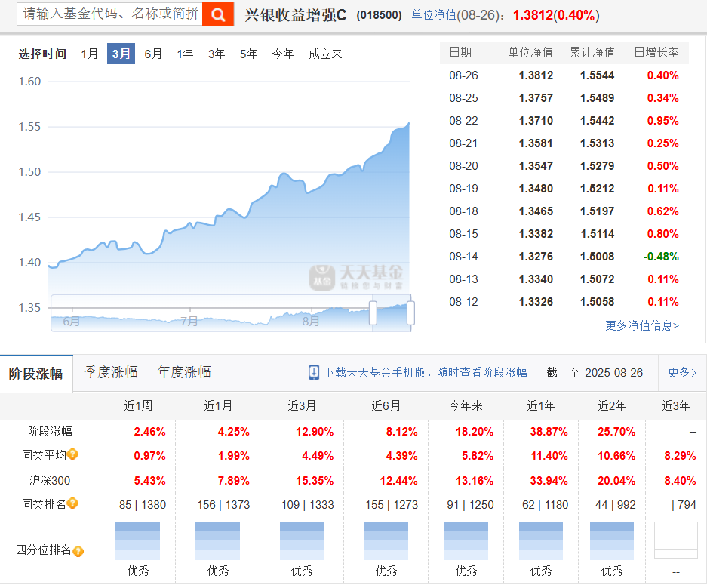Screen dimensions: 707x588
Task: Switch to the 阶段涨幅 tab
Action: pos(36,374)
